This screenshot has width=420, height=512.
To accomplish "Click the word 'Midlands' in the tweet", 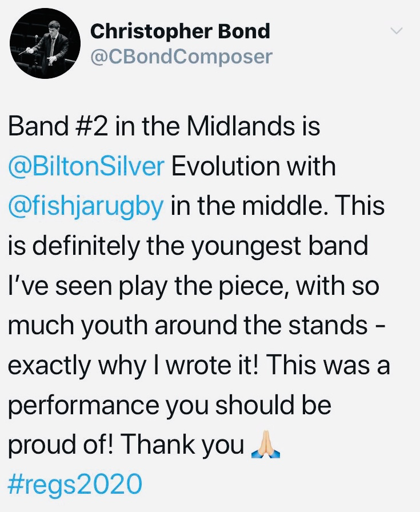I will tap(241, 127).
